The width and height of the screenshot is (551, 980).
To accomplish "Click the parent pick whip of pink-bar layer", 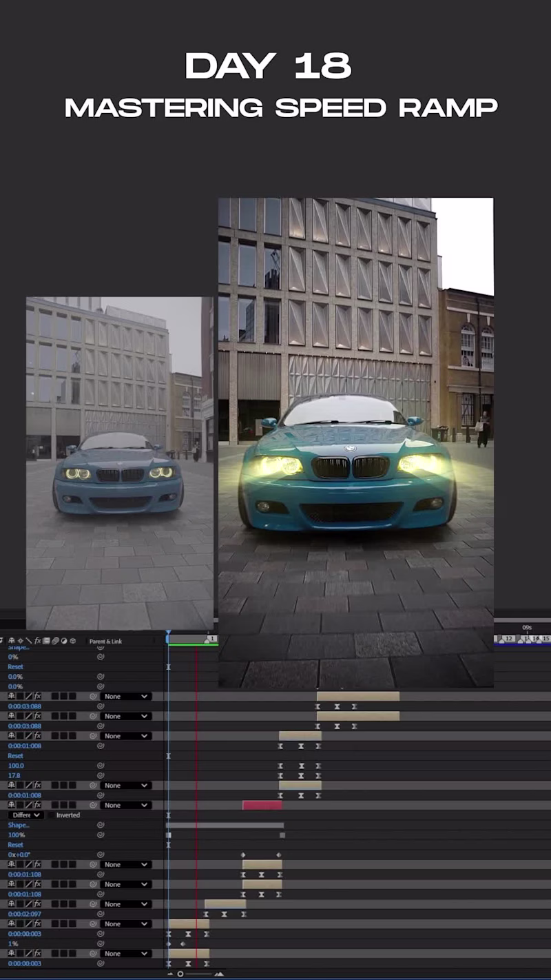I will (x=93, y=805).
